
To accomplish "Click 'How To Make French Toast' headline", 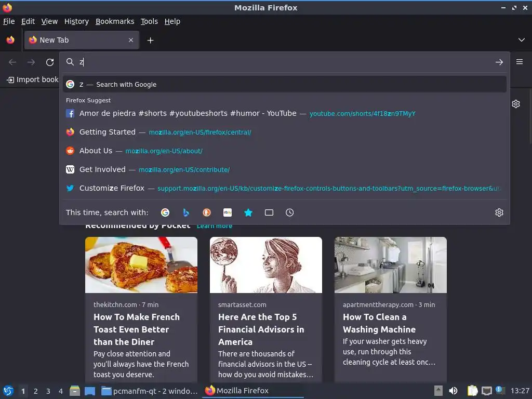I will pyautogui.click(x=137, y=329).
